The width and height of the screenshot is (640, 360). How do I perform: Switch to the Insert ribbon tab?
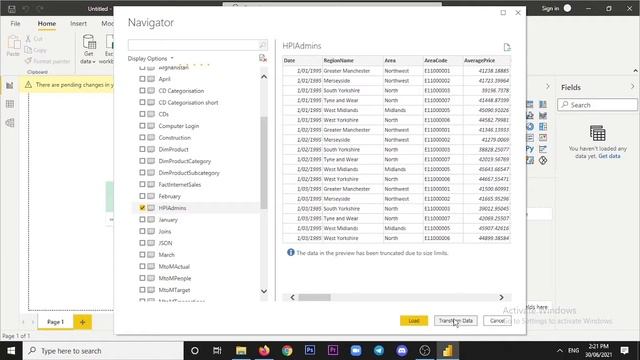pos(78,24)
